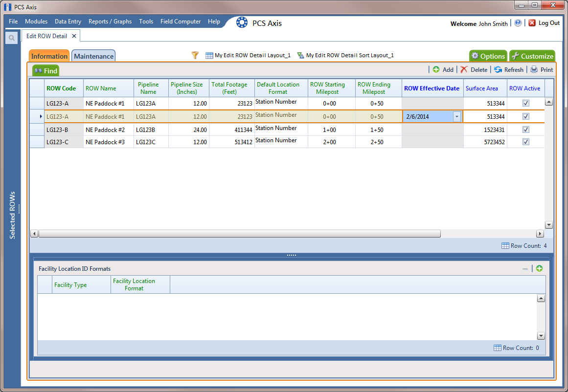Click the panel splitter dots above Facility Location formats
568x392 pixels.
pyautogui.click(x=291, y=255)
